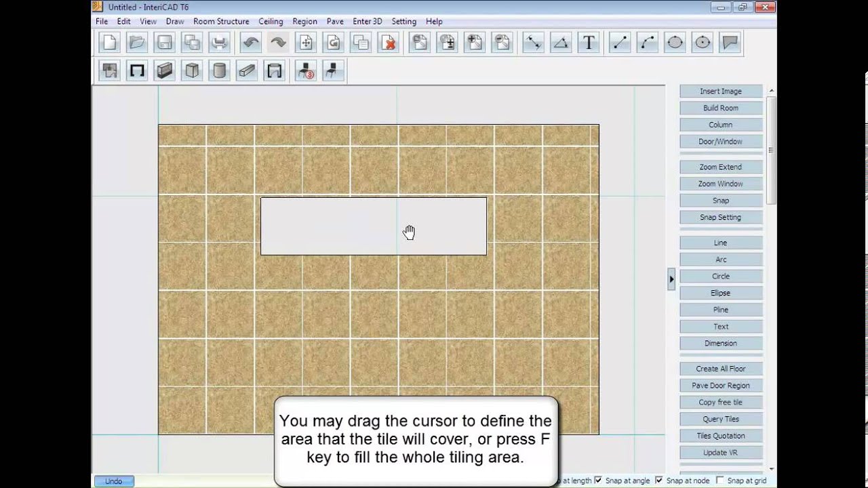Click the Delete red X icon
Viewport: 868px width, 488px height.
tap(389, 43)
